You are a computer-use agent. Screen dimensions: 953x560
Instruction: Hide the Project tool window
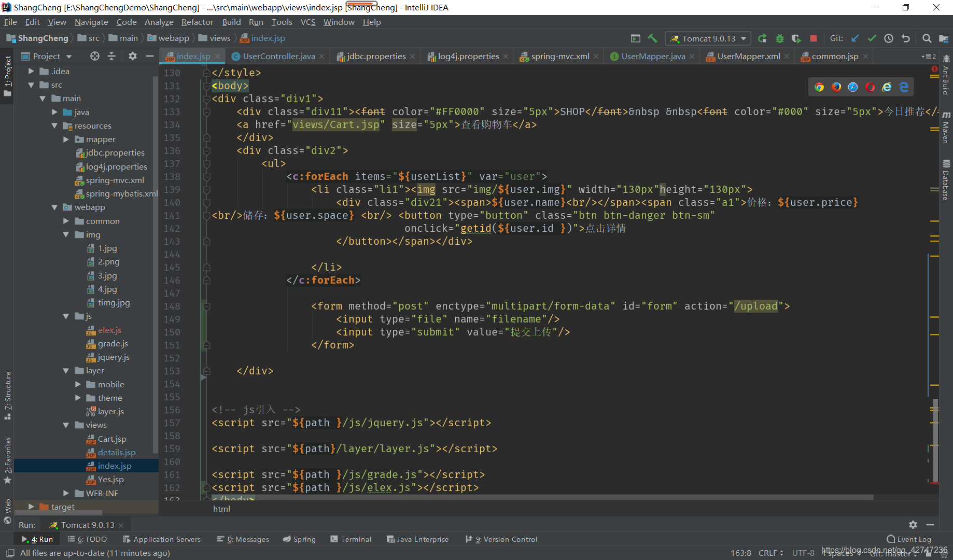[x=150, y=56]
